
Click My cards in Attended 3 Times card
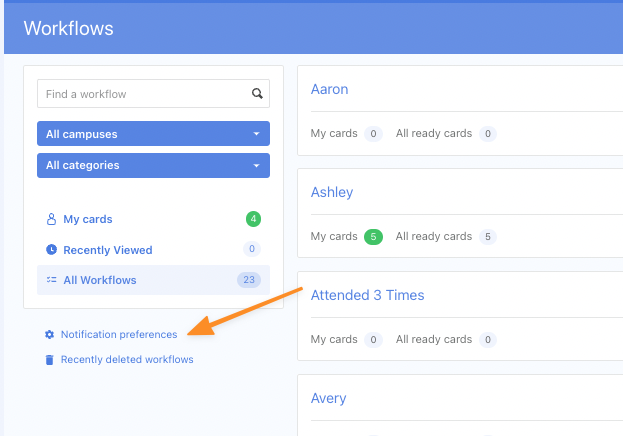(334, 339)
